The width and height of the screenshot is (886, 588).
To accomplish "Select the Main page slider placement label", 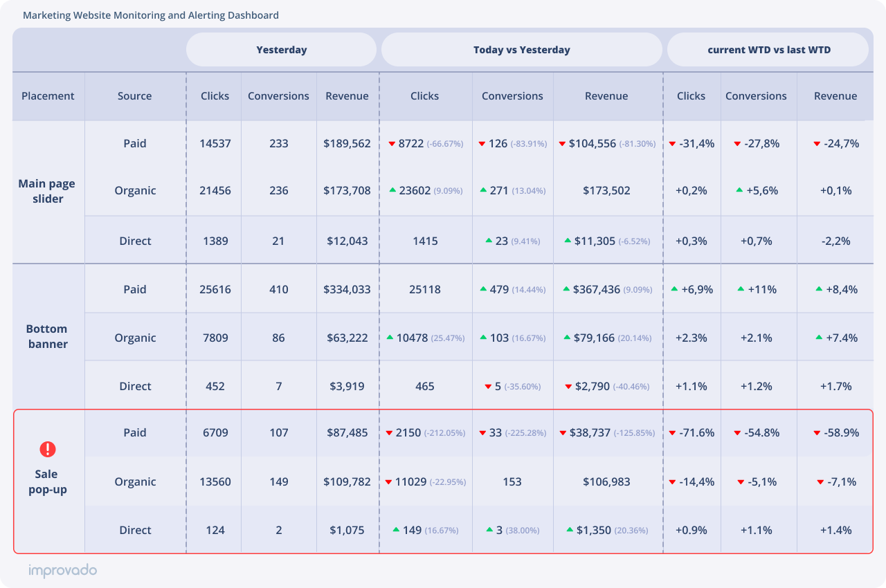I will [x=47, y=191].
